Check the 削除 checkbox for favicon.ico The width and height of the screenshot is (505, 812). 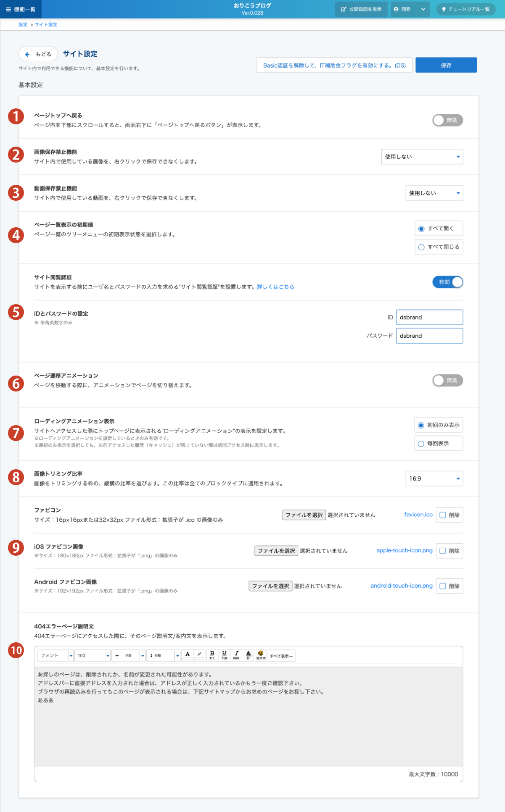coord(443,515)
